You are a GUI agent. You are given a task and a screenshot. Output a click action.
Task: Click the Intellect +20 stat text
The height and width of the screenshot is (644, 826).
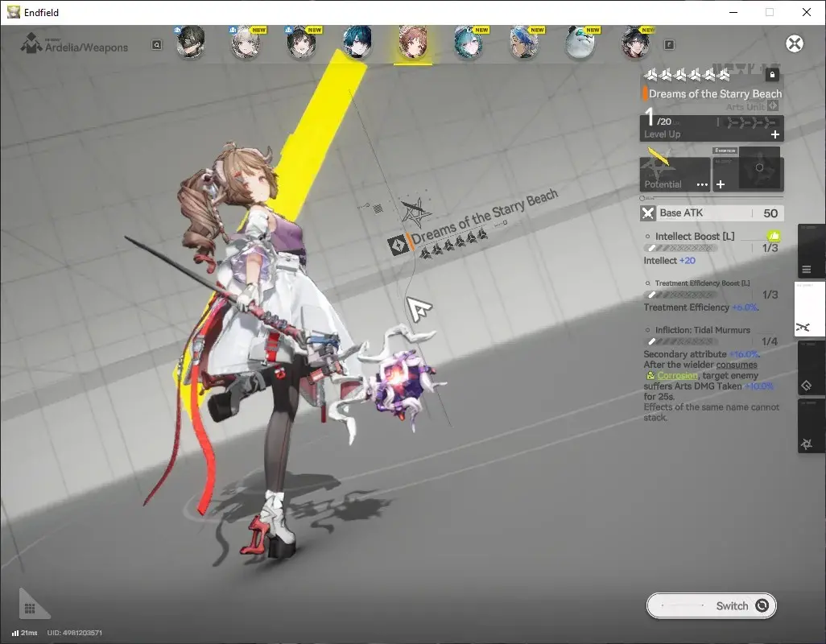669,261
